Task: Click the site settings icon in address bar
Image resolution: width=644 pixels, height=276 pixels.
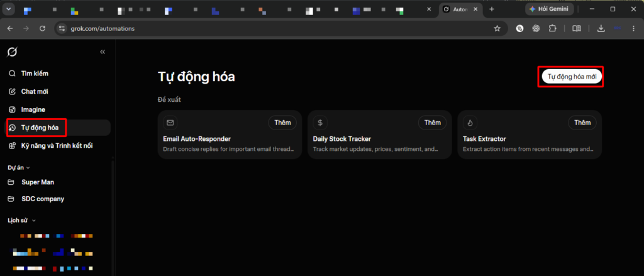Action: point(62,28)
